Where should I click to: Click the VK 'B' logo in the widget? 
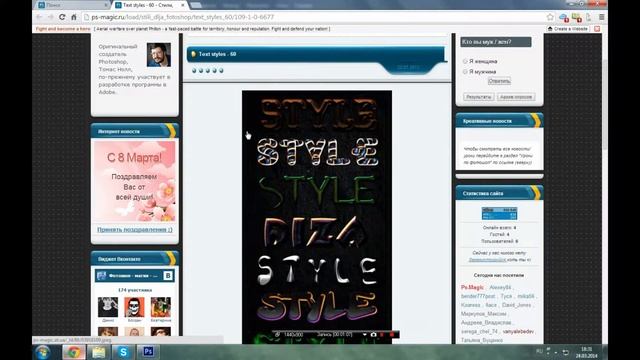[168, 276]
